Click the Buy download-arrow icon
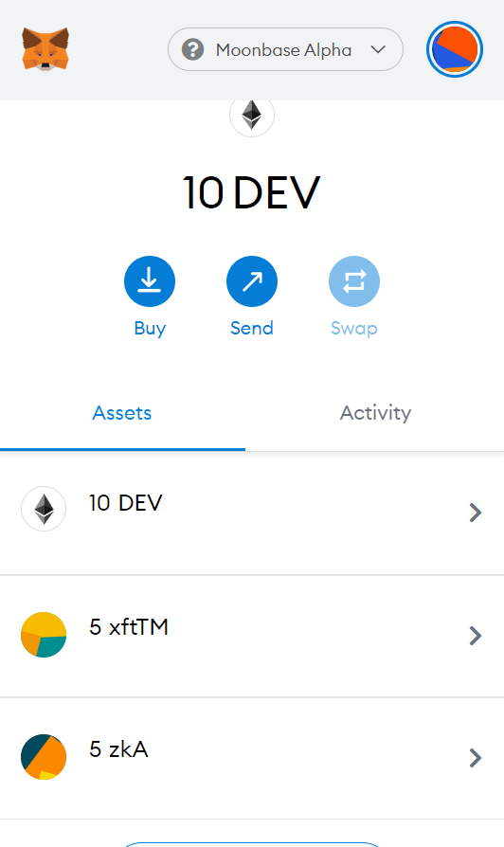Screen dimensions: 504x847 pyautogui.click(x=150, y=281)
